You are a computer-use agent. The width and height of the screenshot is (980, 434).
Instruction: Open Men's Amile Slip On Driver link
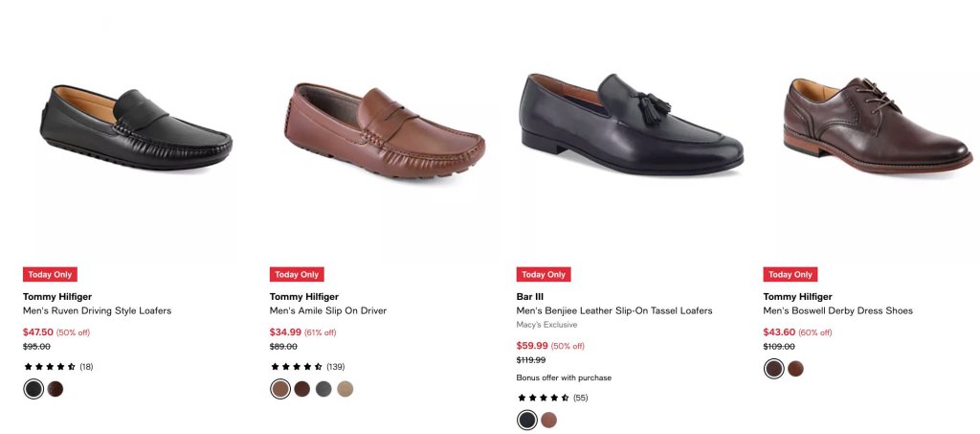[328, 310]
